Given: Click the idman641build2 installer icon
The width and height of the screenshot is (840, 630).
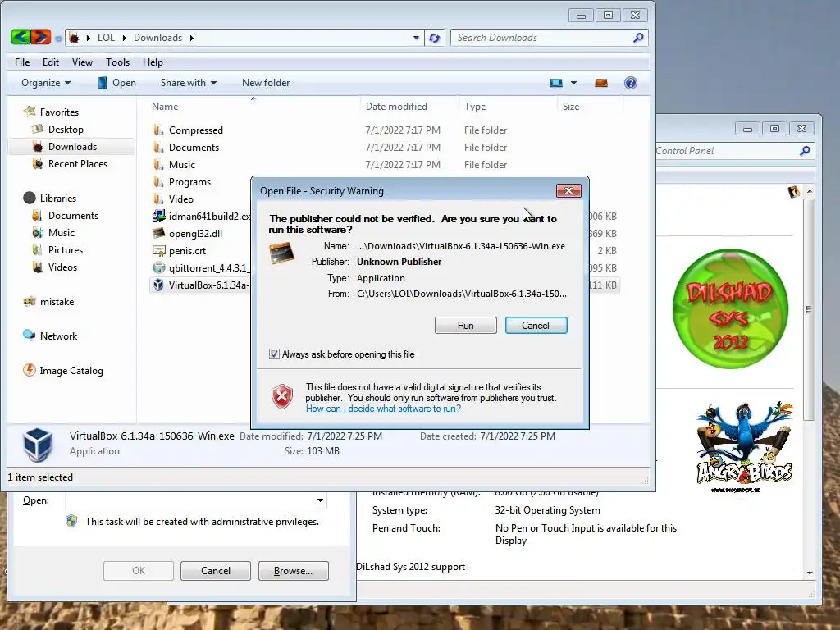Looking at the screenshot, I should [x=158, y=216].
